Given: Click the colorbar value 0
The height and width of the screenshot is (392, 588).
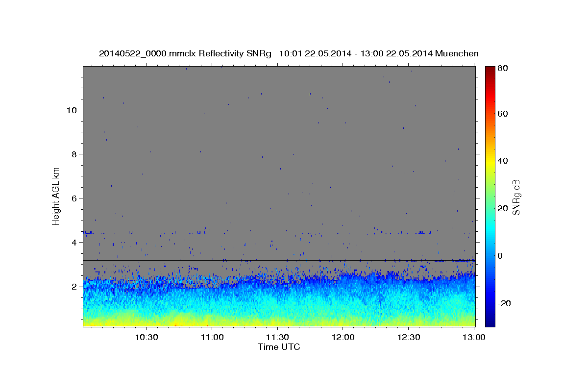Looking at the screenshot, I should coord(501,256).
